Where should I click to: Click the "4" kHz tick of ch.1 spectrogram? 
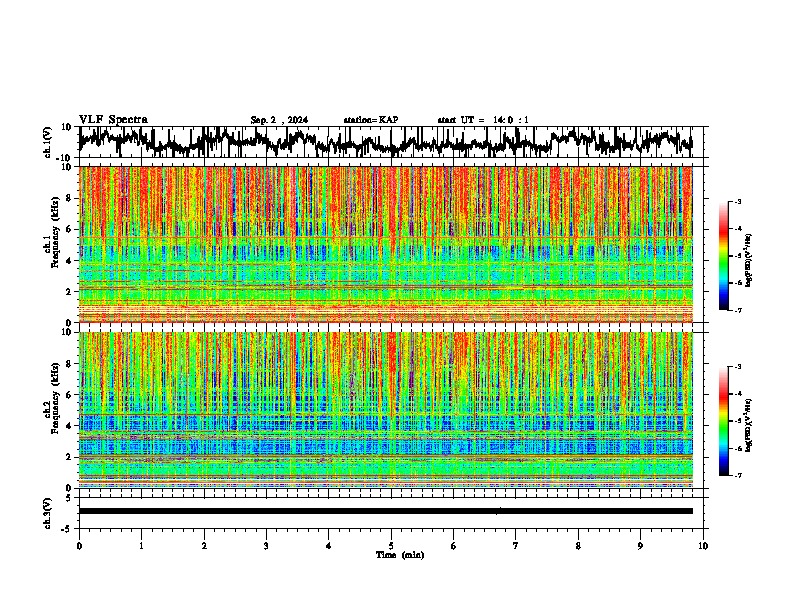(70, 261)
